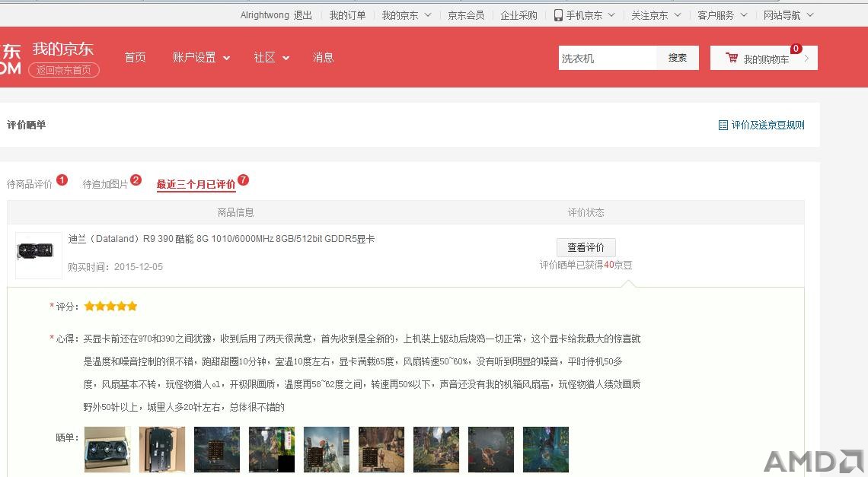Open first review photo of graphics card
Image resolution: width=868 pixels, height=477 pixels.
point(107,450)
